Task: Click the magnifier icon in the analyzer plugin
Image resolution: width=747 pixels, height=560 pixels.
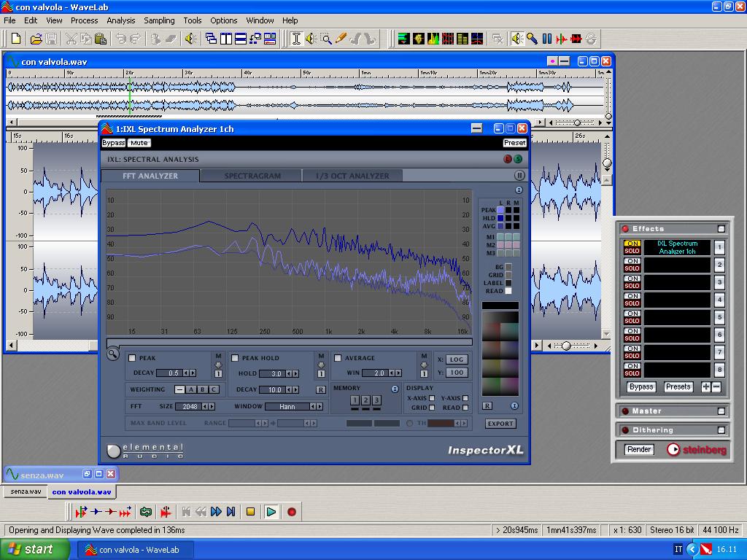Action: [113, 354]
